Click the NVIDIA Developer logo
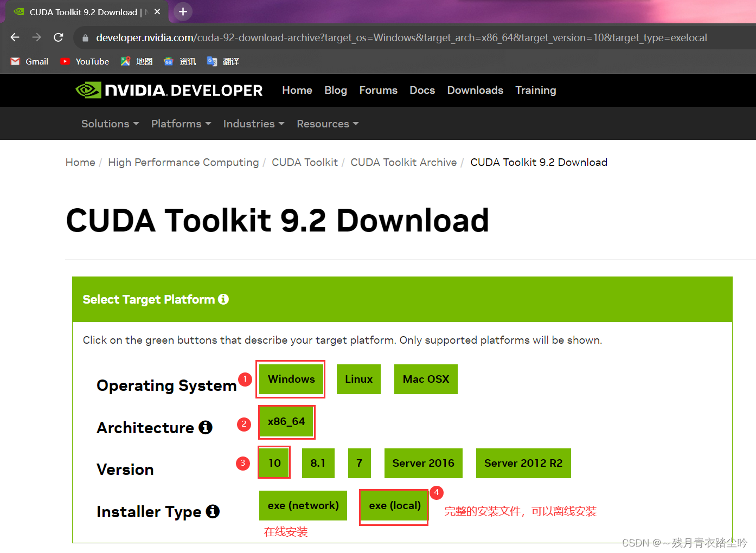 coord(169,90)
